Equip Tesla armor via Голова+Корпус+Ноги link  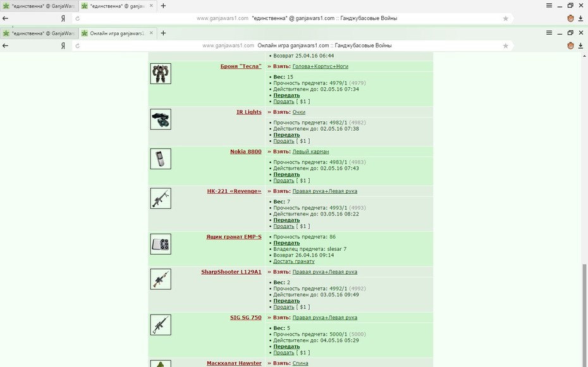321,66
